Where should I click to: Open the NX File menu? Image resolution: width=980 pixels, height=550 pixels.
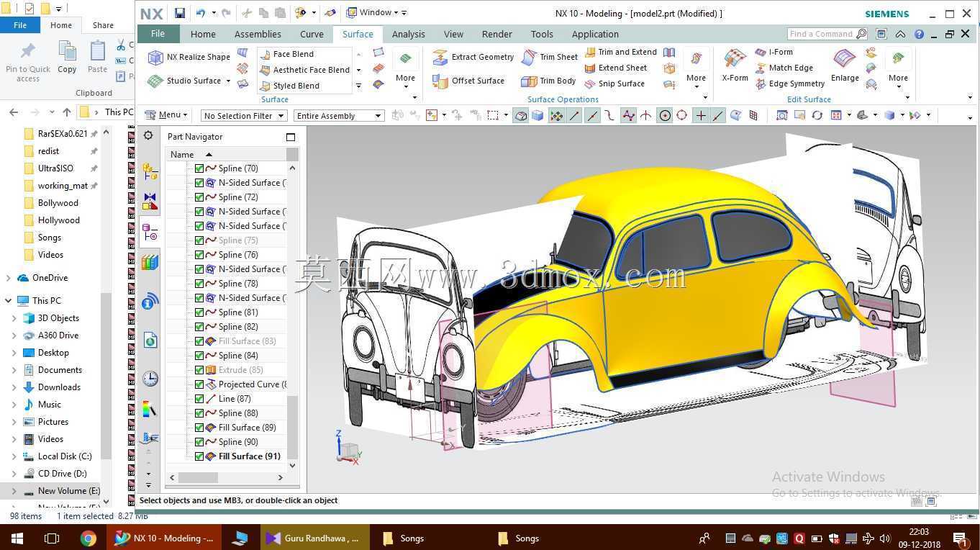coord(158,33)
